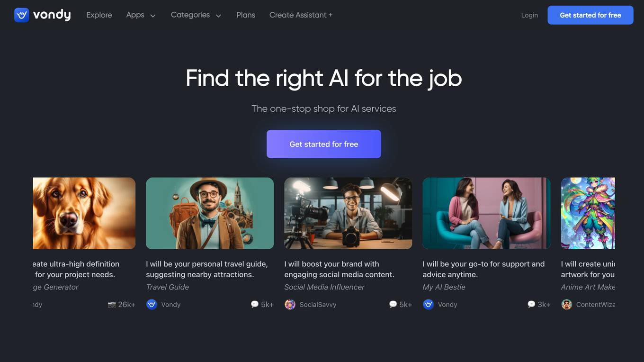The height and width of the screenshot is (362, 644).
Task: Open the golden retriever image card
Action: click(84, 213)
